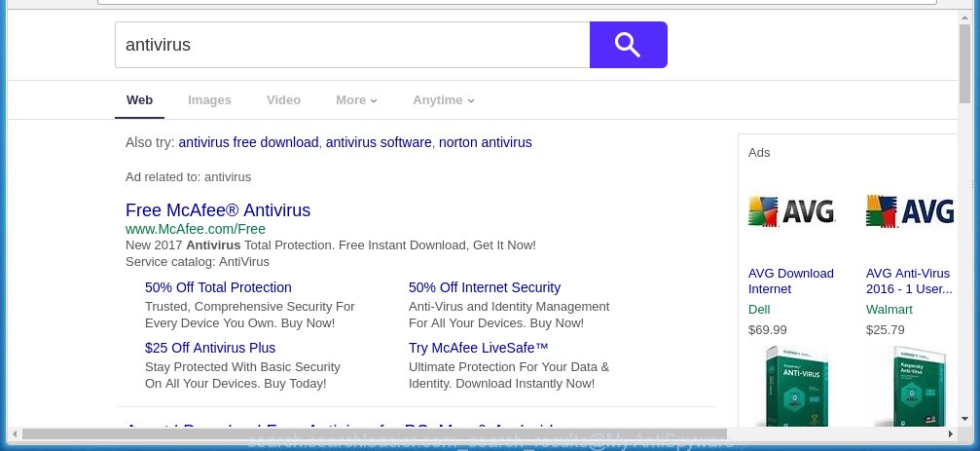Switch to the Web tab
The height and width of the screenshot is (451, 980).
(x=139, y=100)
